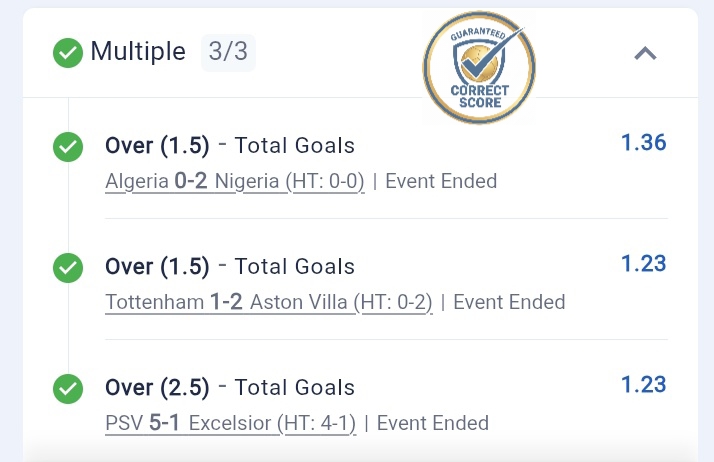Click Over (2.5) Total Goals selection
The width and height of the screenshot is (714, 462).
229,387
